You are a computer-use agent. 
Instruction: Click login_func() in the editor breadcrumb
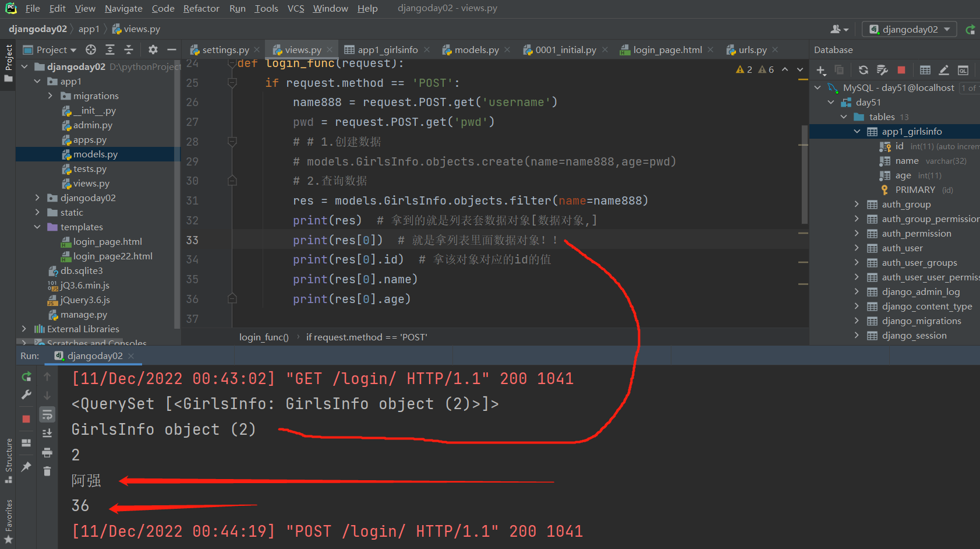pyautogui.click(x=264, y=337)
